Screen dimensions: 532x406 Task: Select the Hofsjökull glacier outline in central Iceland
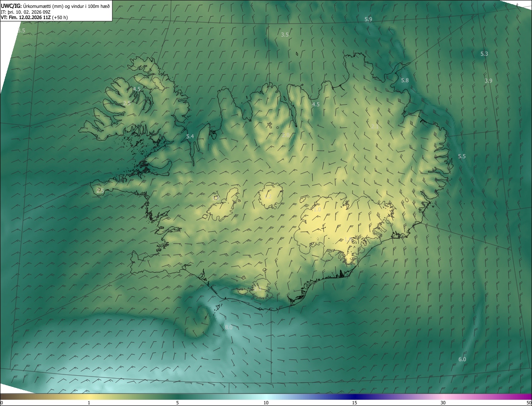point(271,195)
